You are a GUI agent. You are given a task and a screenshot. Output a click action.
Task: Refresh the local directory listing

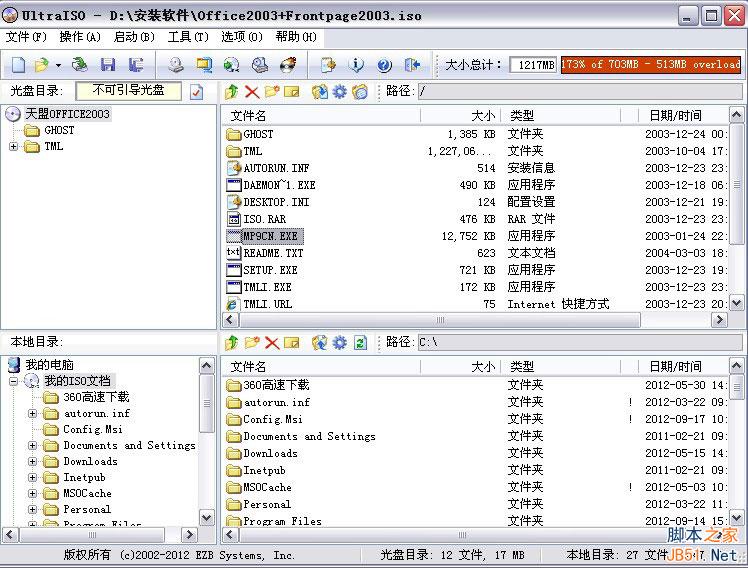[360, 342]
